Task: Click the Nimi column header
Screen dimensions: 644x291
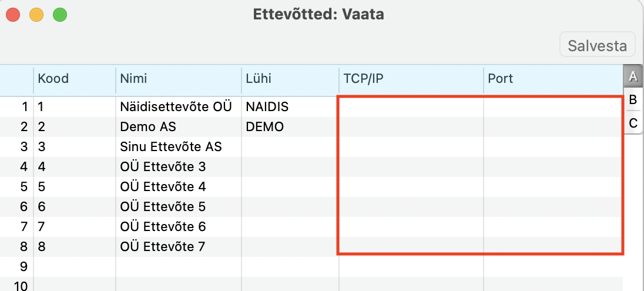Action: [134, 79]
